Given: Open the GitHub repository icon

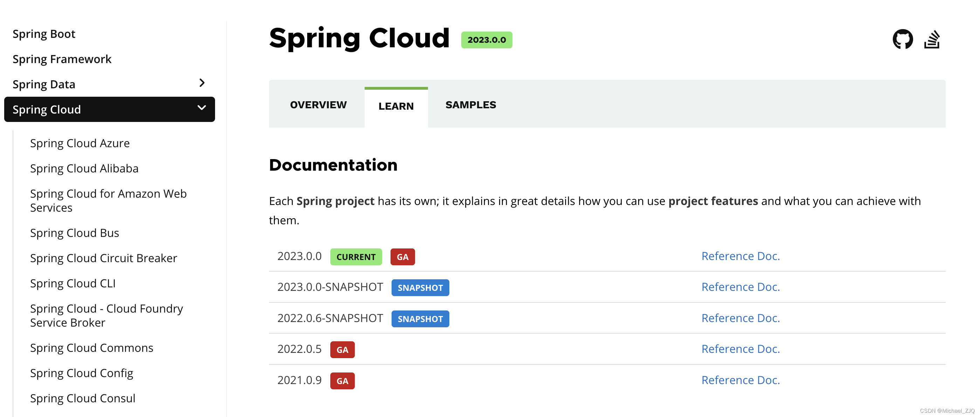Looking at the screenshot, I should coord(902,39).
